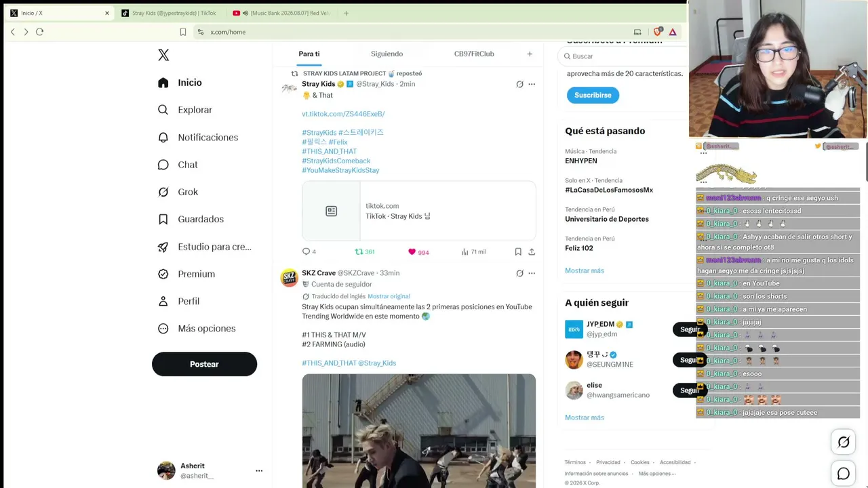Switch to the Music Bank YouTube tab
This screenshot has width=868, height=488.
(281, 13)
